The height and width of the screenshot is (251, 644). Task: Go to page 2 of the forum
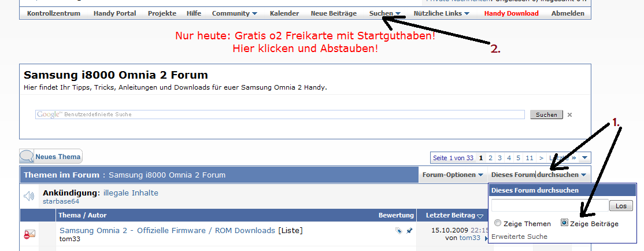click(x=490, y=158)
